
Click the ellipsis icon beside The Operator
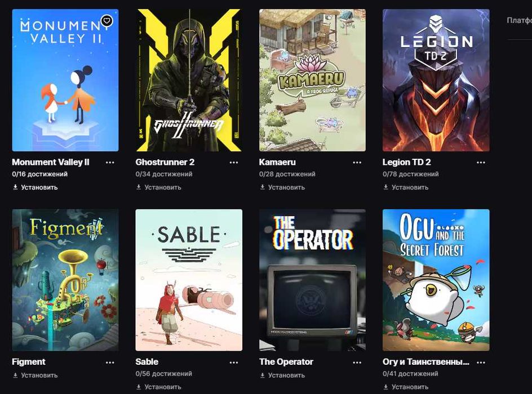tap(357, 362)
